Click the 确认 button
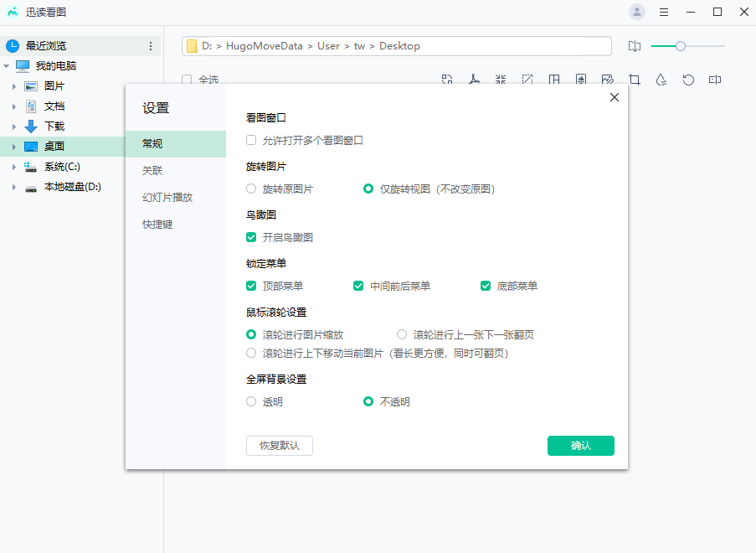The height and width of the screenshot is (553, 756). click(x=581, y=446)
